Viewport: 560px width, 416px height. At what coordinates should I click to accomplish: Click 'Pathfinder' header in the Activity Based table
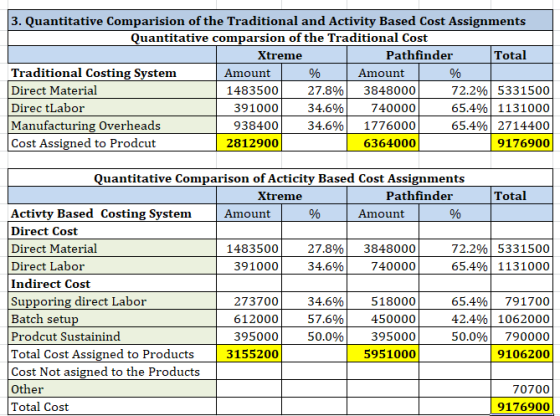pyautogui.click(x=419, y=196)
